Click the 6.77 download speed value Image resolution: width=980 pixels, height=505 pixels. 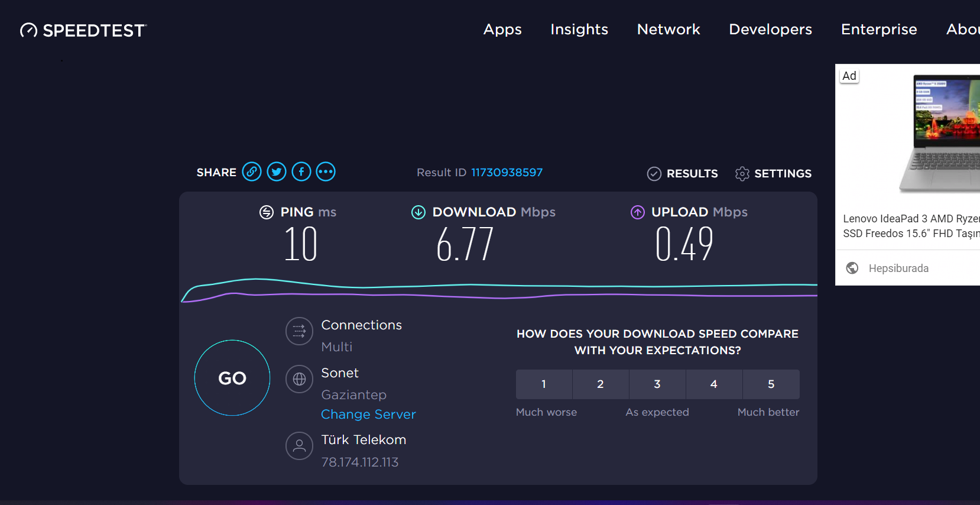coord(465,244)
